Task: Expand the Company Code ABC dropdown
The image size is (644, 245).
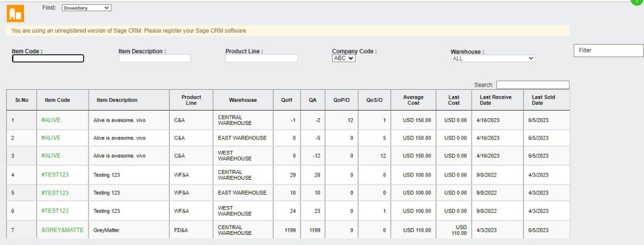Action: [x=344, y=58]
